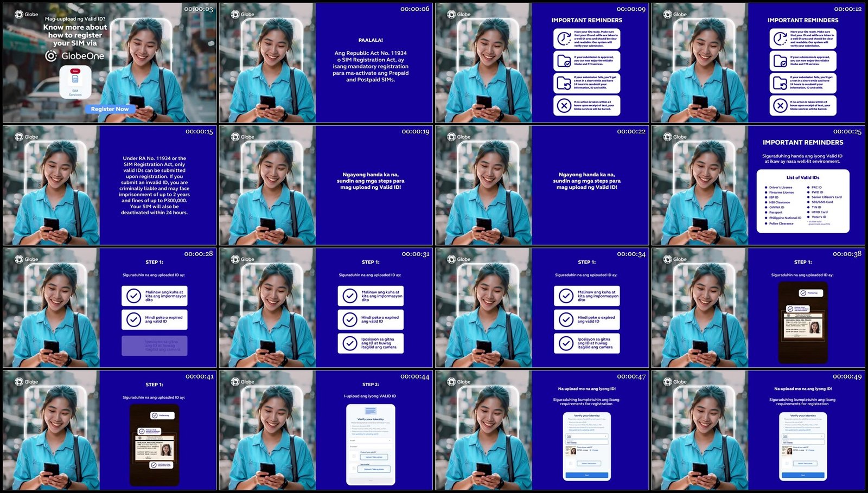Check 'Malinaw ang kuha' circle in 00:00:31 frame
Viewport: 868px width, 493px height.
coord(350,296)
